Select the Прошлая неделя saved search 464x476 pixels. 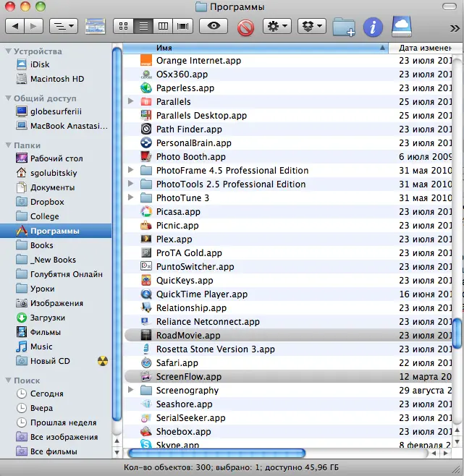pyautogui.click(x=56, y=422)
